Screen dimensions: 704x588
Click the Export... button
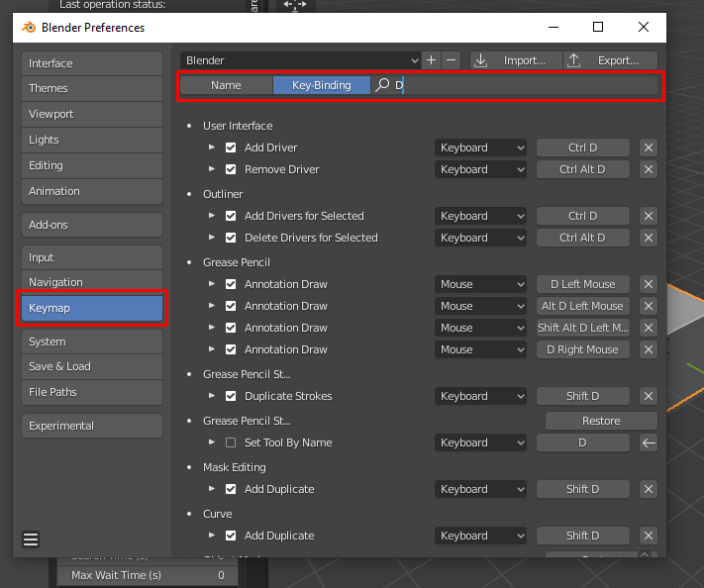(x=611, y=60)
